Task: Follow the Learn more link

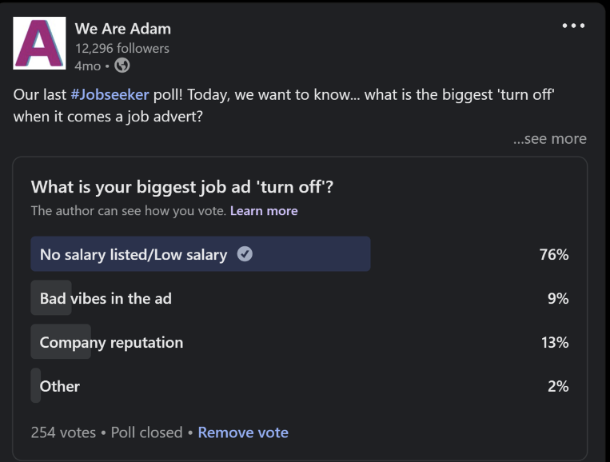Action: click(x=263, y=211)
